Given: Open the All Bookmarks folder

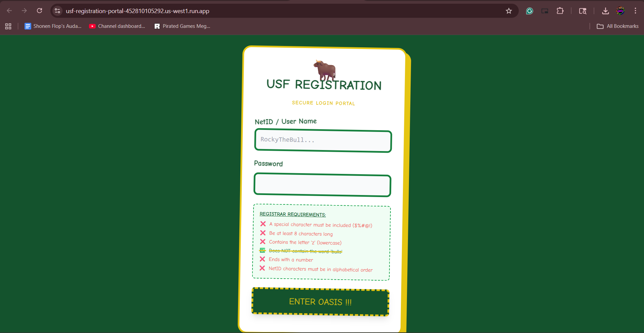Looking at the screenshot, I should (x=617, y=26).
